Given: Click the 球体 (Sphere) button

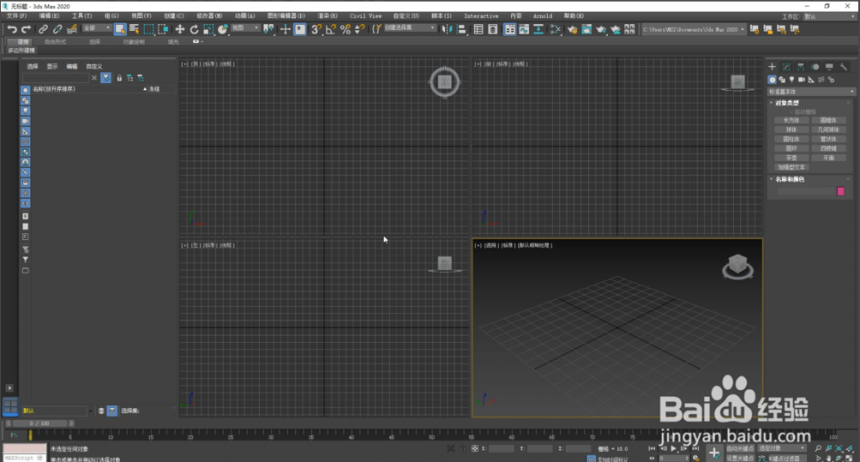Looking at the screenshot, I should click(x=791, y=129).
